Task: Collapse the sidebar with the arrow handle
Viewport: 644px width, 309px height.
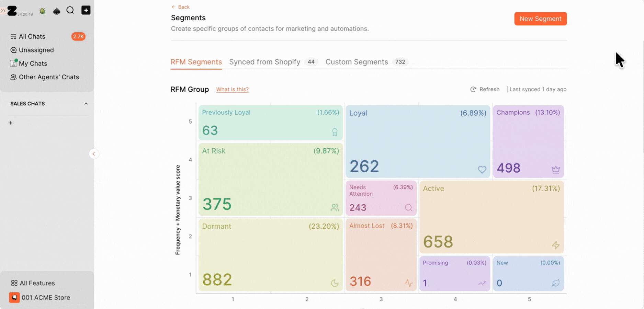Action: pos(94,154)
